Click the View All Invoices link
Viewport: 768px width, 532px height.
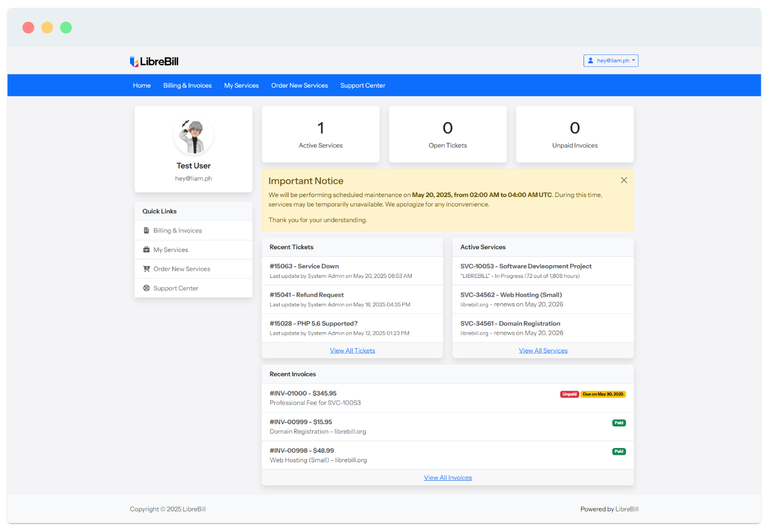[x=448, y=478]
